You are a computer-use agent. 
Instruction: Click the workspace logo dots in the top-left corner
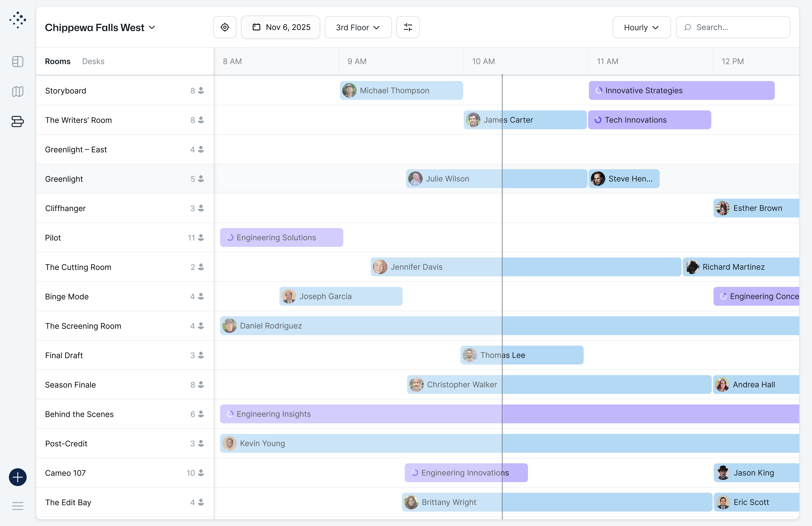pyautogui.click(x=17, y=20)
